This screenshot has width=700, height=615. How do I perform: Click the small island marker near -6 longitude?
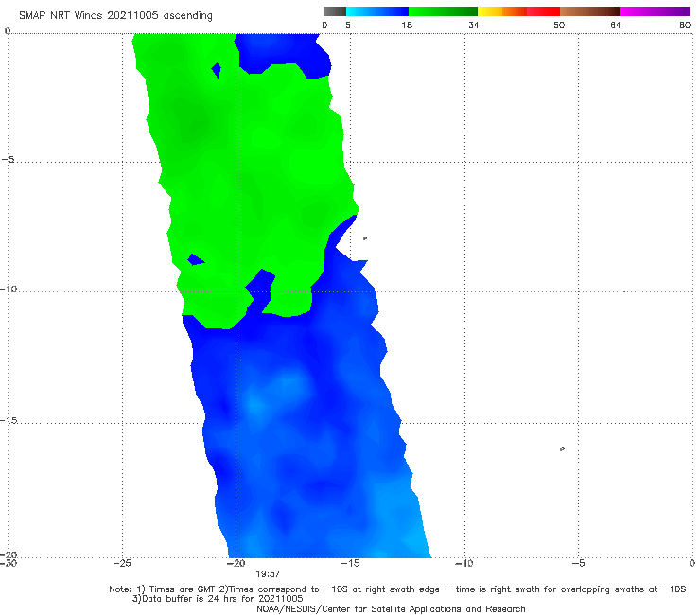click(x=562, y=448)
